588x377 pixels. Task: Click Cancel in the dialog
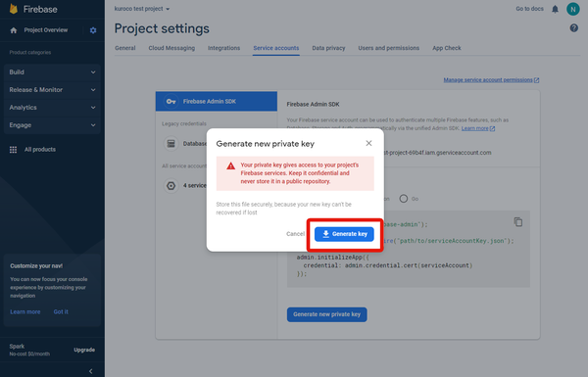296,234
